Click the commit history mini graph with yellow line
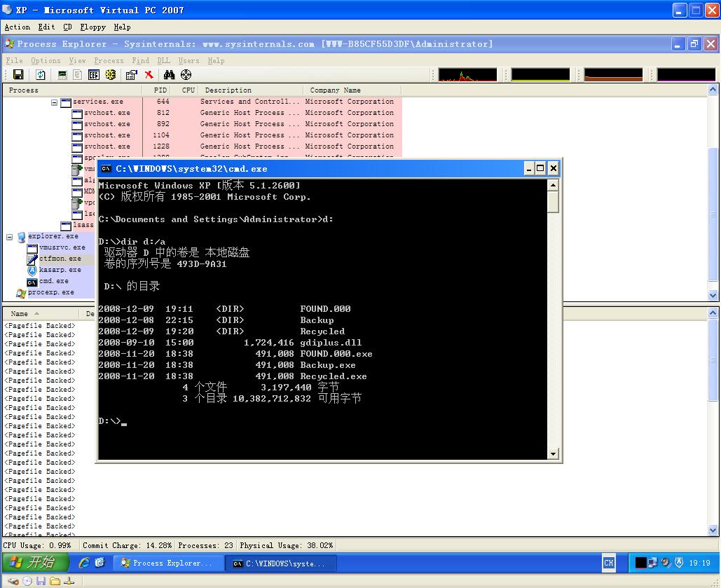The height and width of the screenshot is (588, 721). pos(540,74)
